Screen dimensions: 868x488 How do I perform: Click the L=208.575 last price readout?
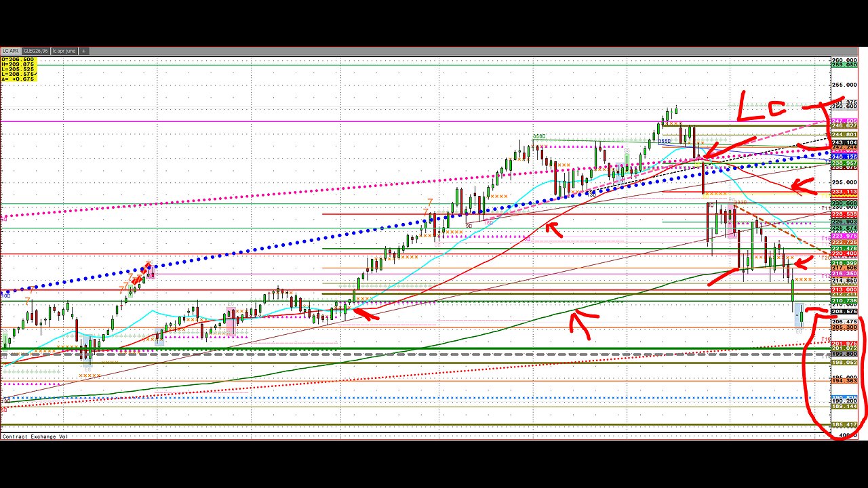[18, 74]
